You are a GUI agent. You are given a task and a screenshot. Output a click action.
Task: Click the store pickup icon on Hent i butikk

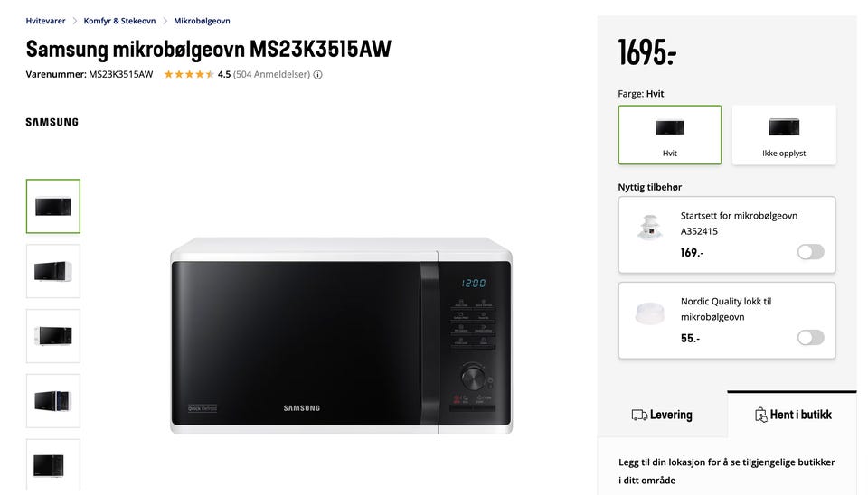click(760, 415)
